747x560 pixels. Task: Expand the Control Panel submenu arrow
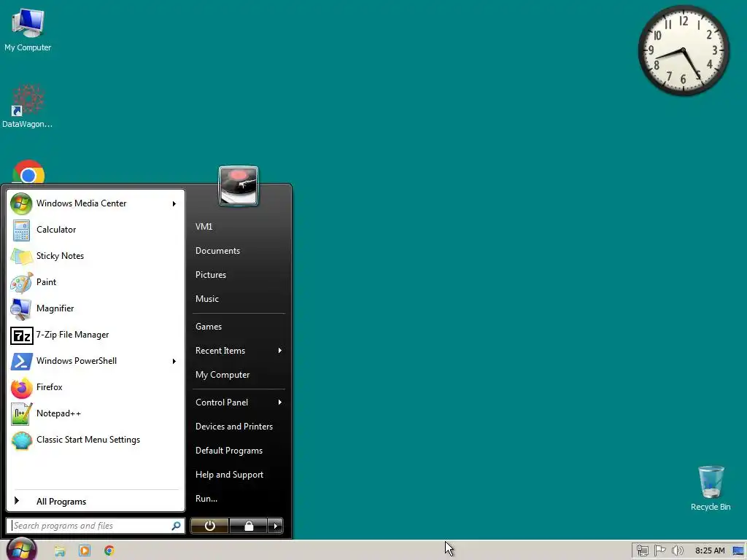280,402
